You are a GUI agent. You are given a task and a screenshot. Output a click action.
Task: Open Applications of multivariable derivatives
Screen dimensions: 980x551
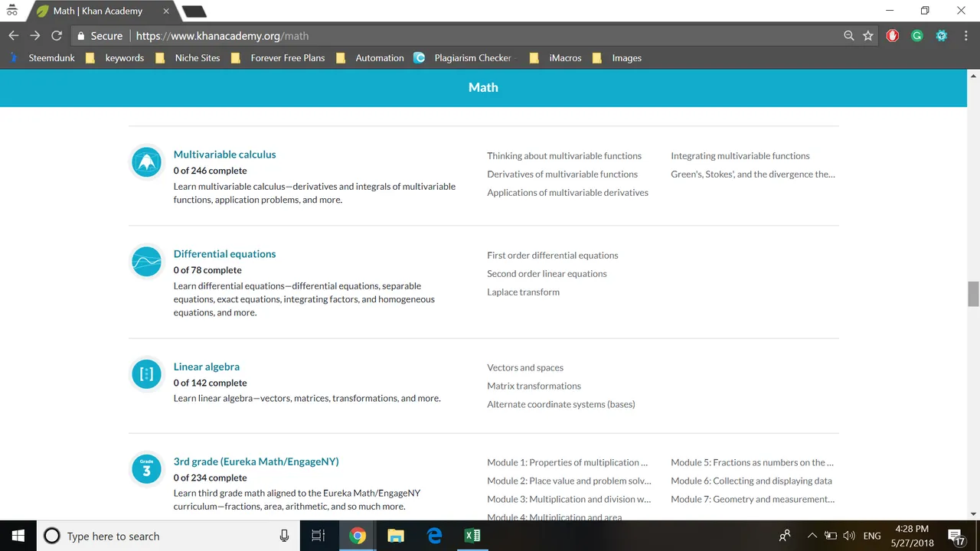pyautogui.click(x=567, y=192)
